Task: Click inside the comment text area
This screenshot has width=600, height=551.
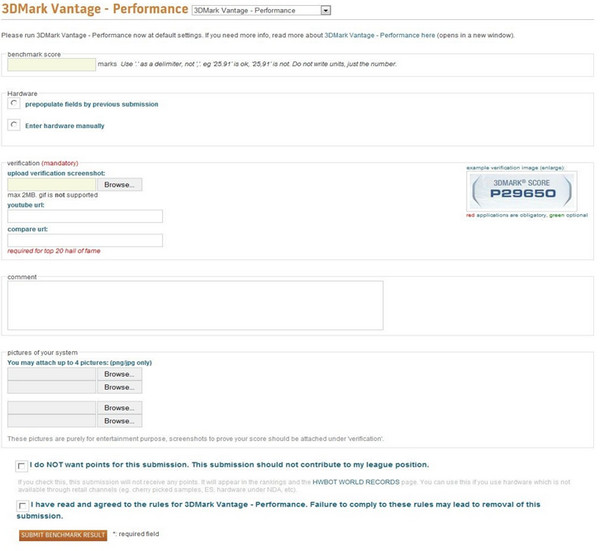Action: click(195, 304)
